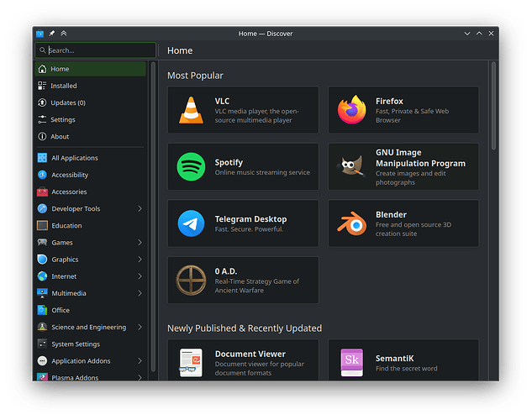This screenshot has width=532, height=420.
Task: Click the Games controller icon
Action: click(x=42, y=243)
